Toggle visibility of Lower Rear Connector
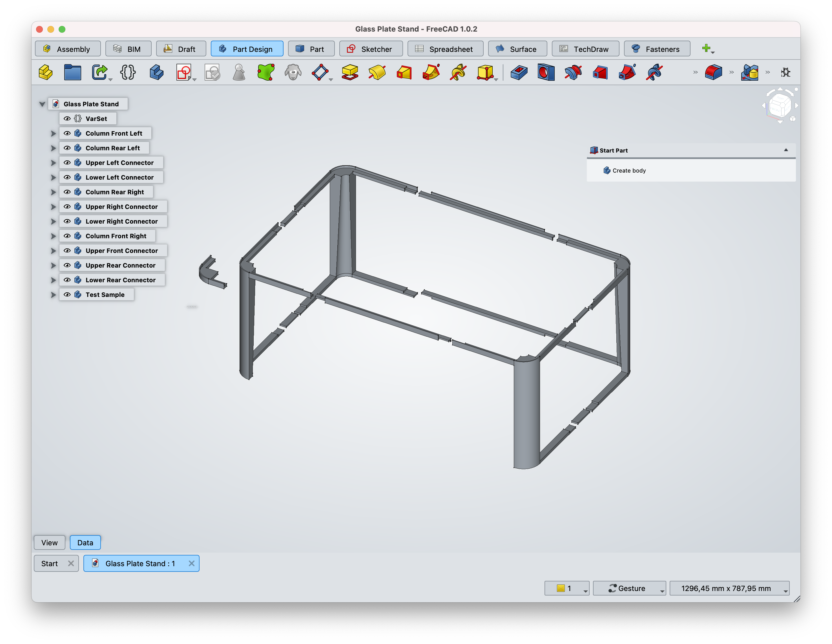The height and width of the screenshot is (644, 832). 67,280
